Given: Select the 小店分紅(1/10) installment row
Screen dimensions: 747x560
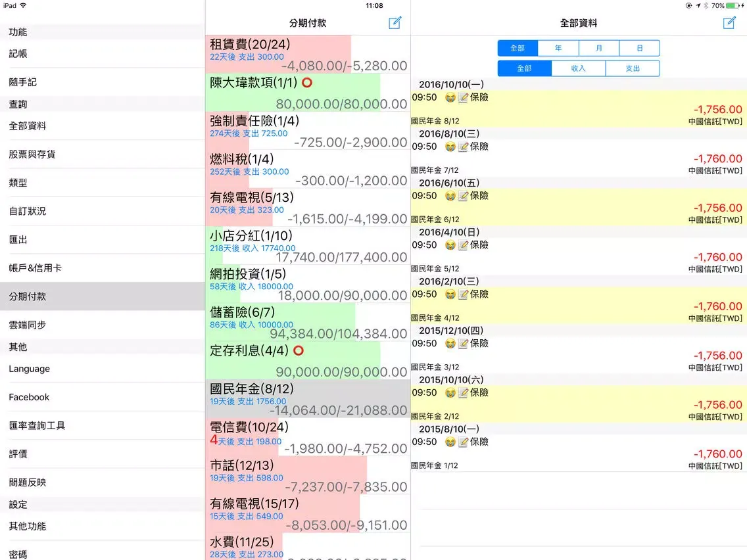Looking at the screenshot, I should point(308,246).
